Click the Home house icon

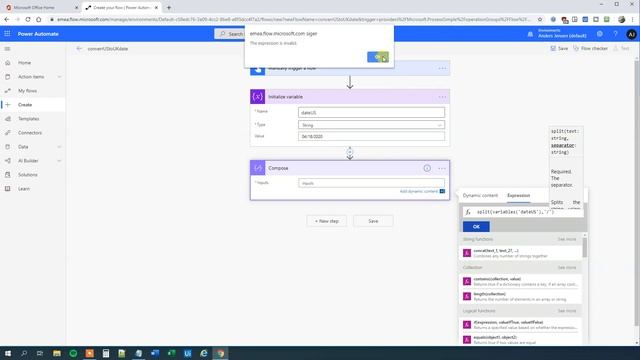coord(8,63)
